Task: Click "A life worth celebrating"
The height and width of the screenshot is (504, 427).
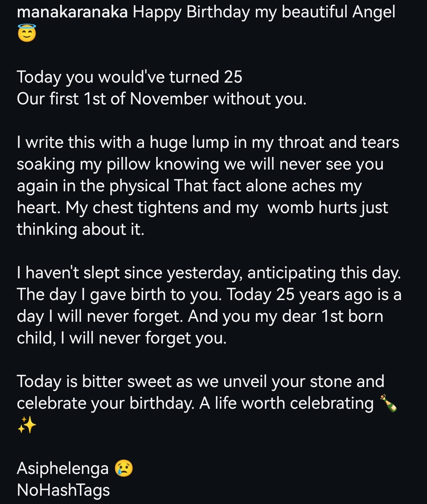Action: [x=286, y=403]
